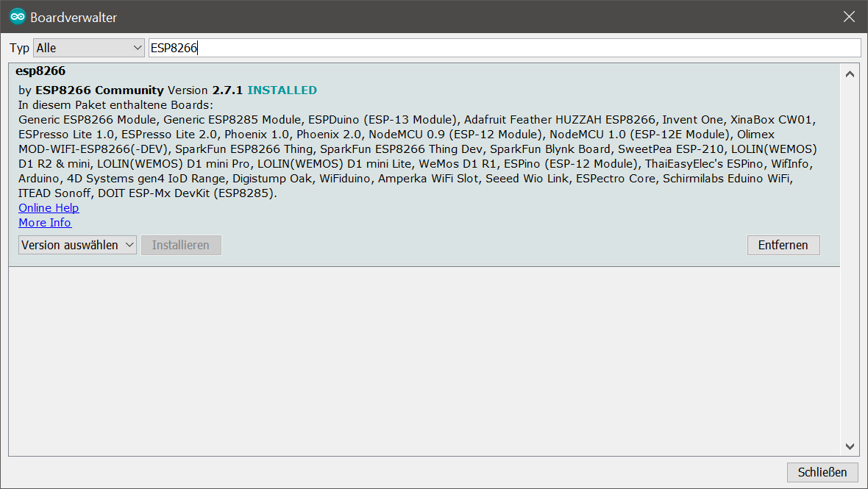
Task: Click the Arduino logo icon in title bar
Action: tap(17, 17)
